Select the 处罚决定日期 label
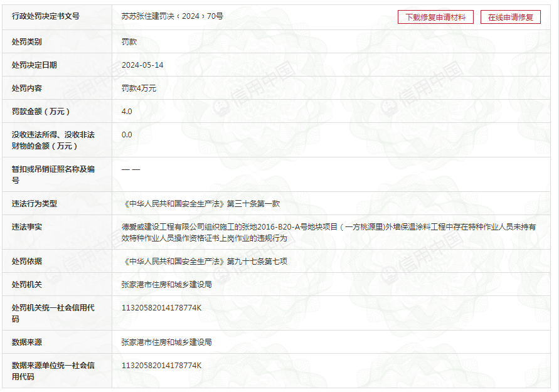 point(35,65)
